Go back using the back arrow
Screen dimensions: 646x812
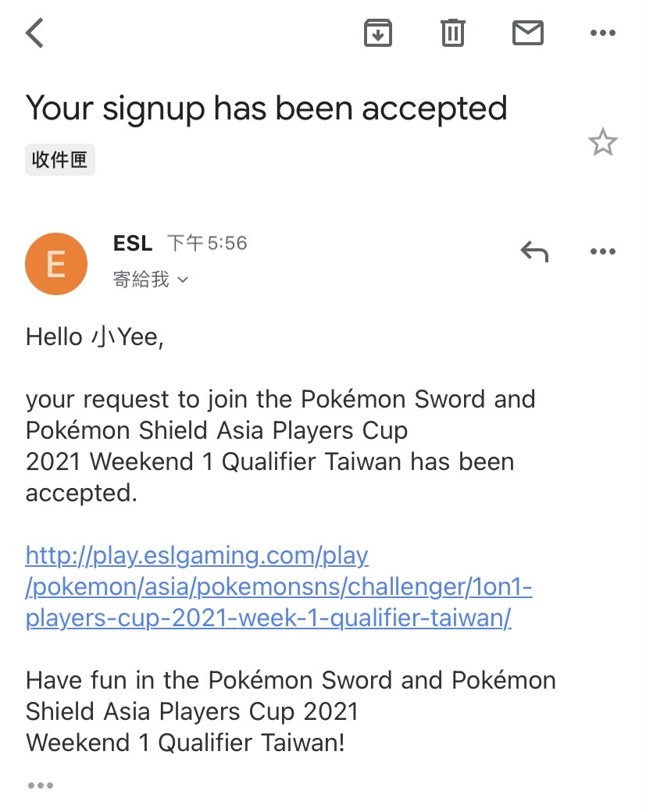pyautogui.click(x=35, y=34)
